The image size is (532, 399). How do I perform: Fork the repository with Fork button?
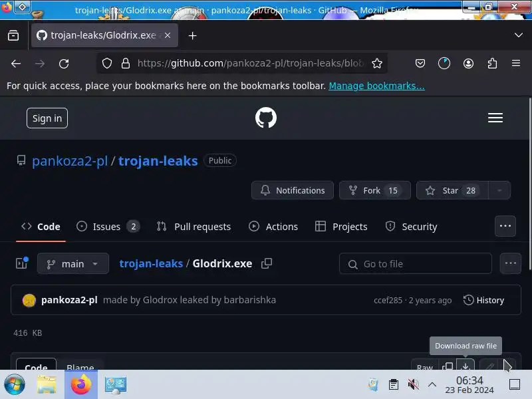click(x=375, y=190)
